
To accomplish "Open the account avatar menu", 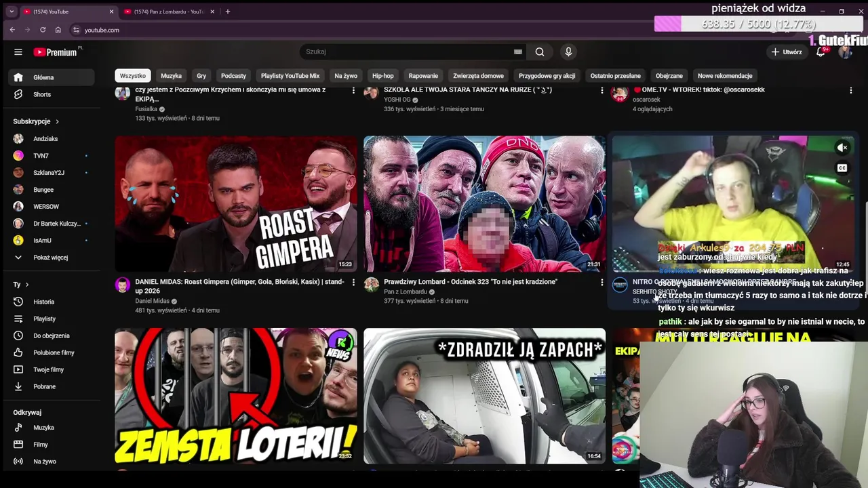I will coord(845,52).
